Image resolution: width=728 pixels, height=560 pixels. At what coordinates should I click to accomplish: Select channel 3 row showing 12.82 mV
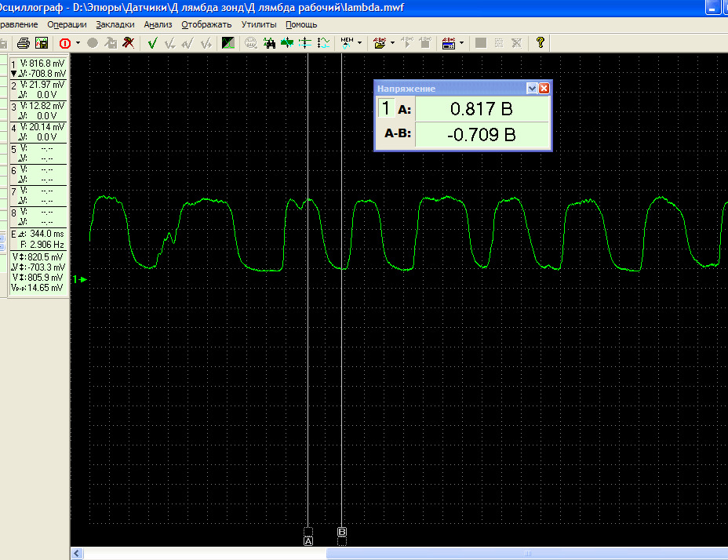point(38,111)
